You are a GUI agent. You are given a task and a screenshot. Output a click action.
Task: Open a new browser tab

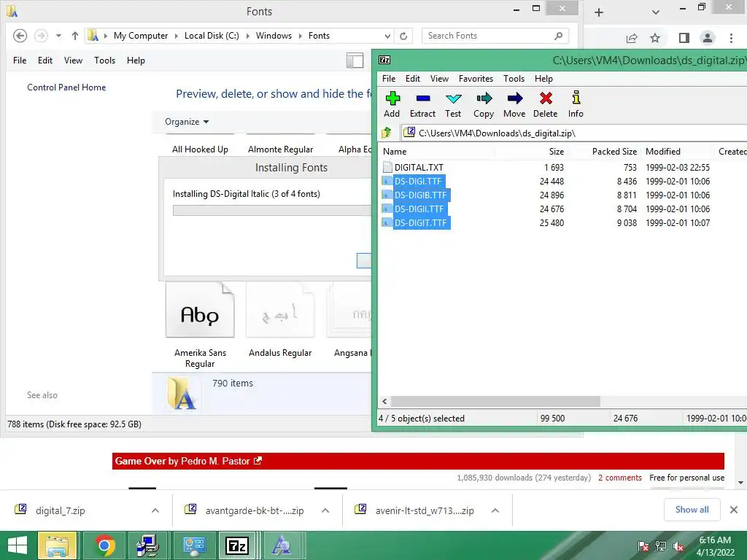[x=599, y=12]
